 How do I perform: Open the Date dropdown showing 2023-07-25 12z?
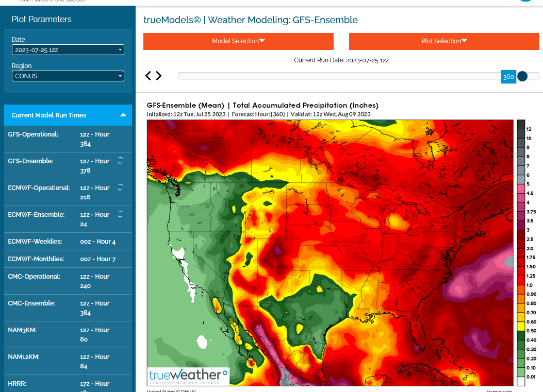pyautogui.click(x=68, y=50)
